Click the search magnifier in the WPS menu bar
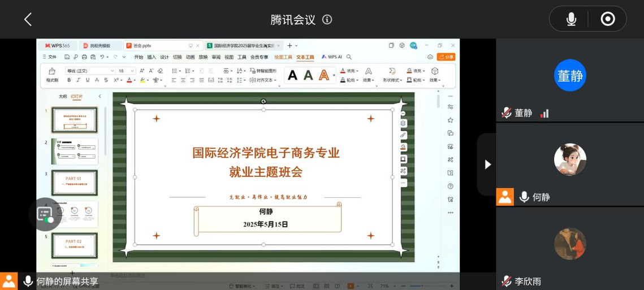The image size is (644, 290). 349,57
